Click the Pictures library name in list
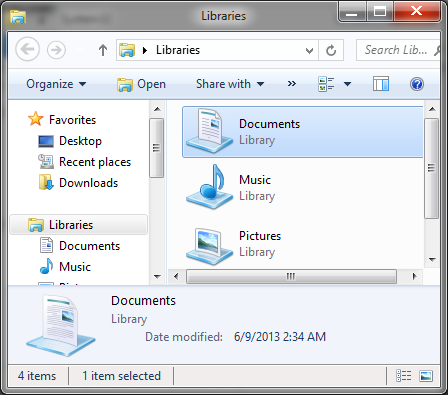Viewport: 448px width, 395px height. click(x=260, y=236)
